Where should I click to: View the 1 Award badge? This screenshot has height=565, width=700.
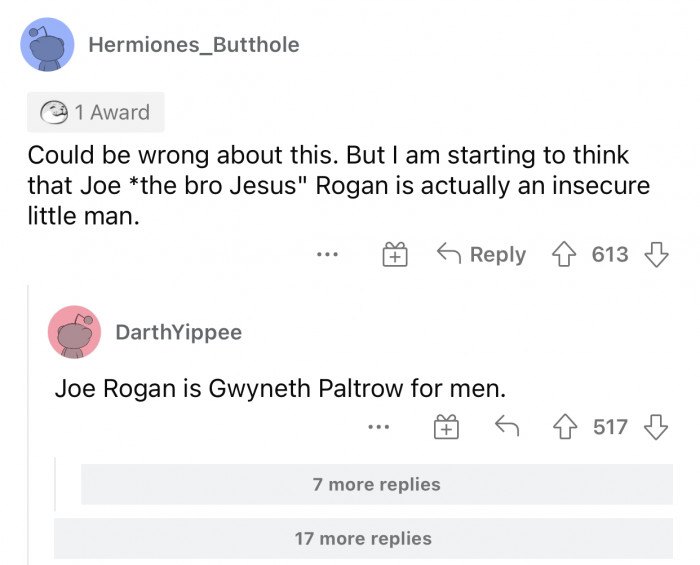[x=95, y=112]
